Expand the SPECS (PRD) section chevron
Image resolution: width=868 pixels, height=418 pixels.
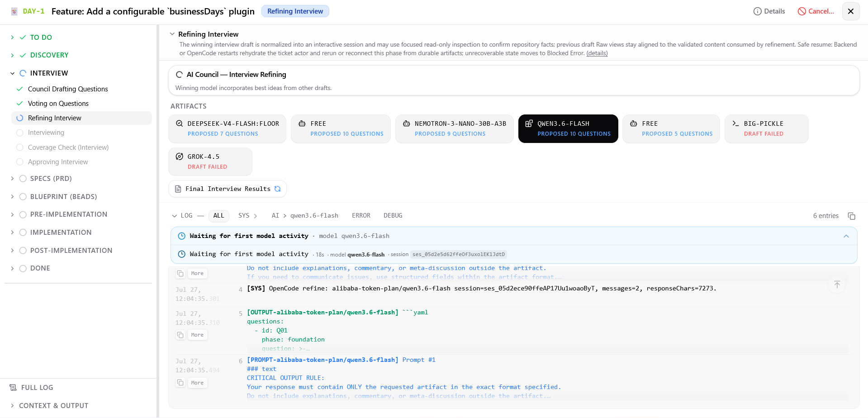coord(12,179)
